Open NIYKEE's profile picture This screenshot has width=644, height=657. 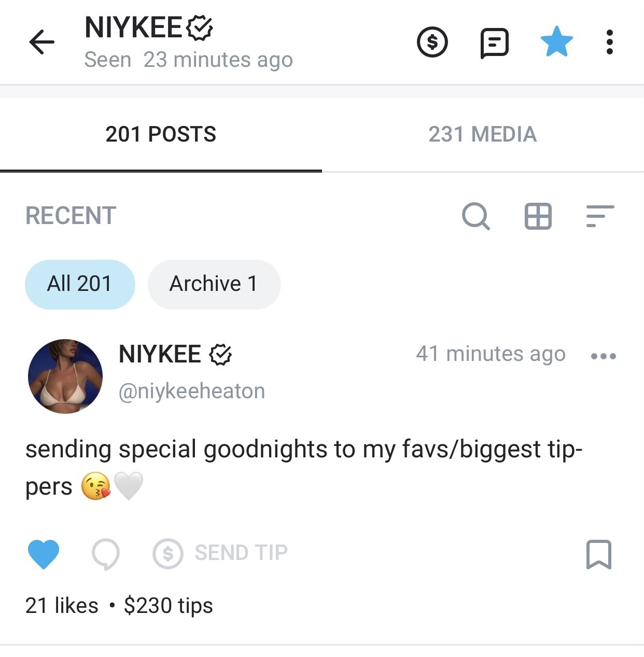65,376
